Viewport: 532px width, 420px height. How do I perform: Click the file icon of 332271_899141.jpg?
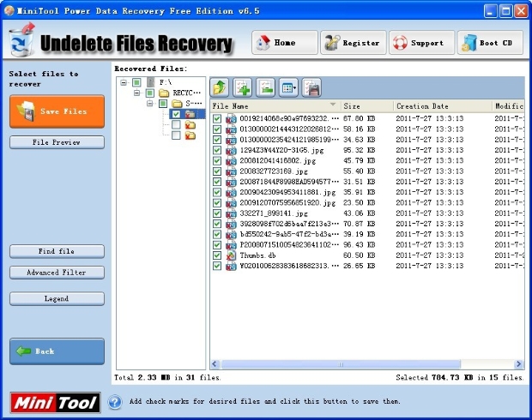point(231,213)
